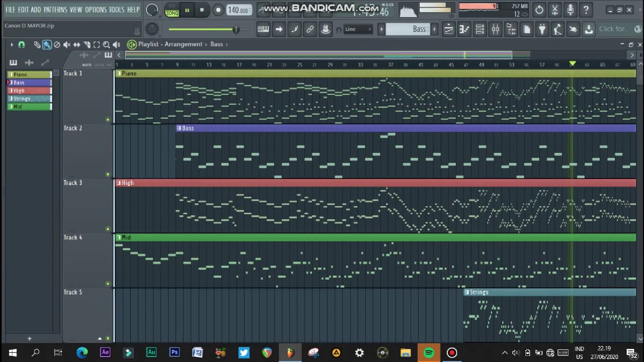This screenshot has width=644, height=362.
Task: Select the Draw pencil tool in playlist
Action: pyautogui.click(x=37, y=45)
